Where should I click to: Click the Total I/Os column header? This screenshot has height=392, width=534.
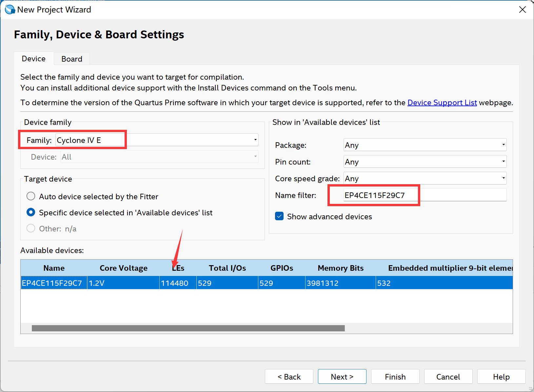click(227, 268)
